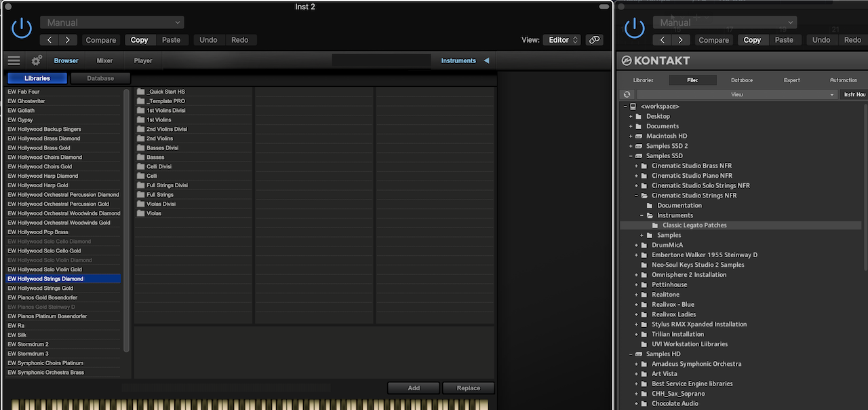Screen dimensions: 868x410
Task: Switch to Kontakt's Database tab
Action: 742,80
